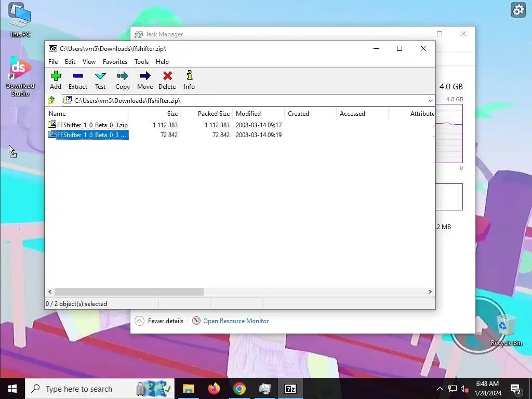The image size is (532, 399).
Task: Click the Open Resource Monitor link
Action: click(236, 321)
